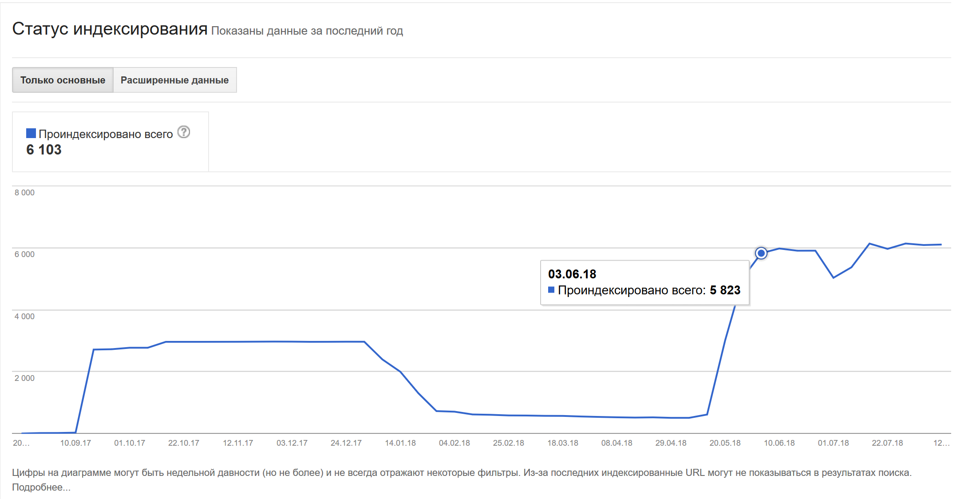Select x-axis date label 20.05.18

(x=725, y=443)
